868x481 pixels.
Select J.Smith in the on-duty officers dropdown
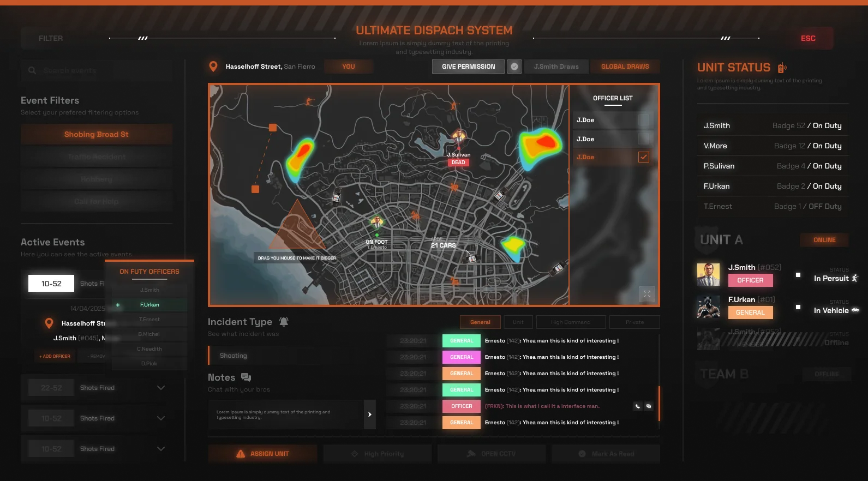tap(149, 290)
